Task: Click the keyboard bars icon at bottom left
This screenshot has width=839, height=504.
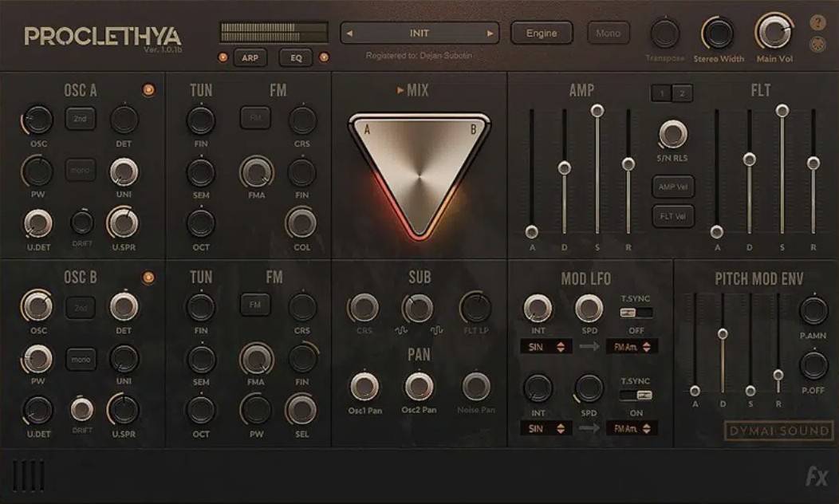Action: click(29, 476)
